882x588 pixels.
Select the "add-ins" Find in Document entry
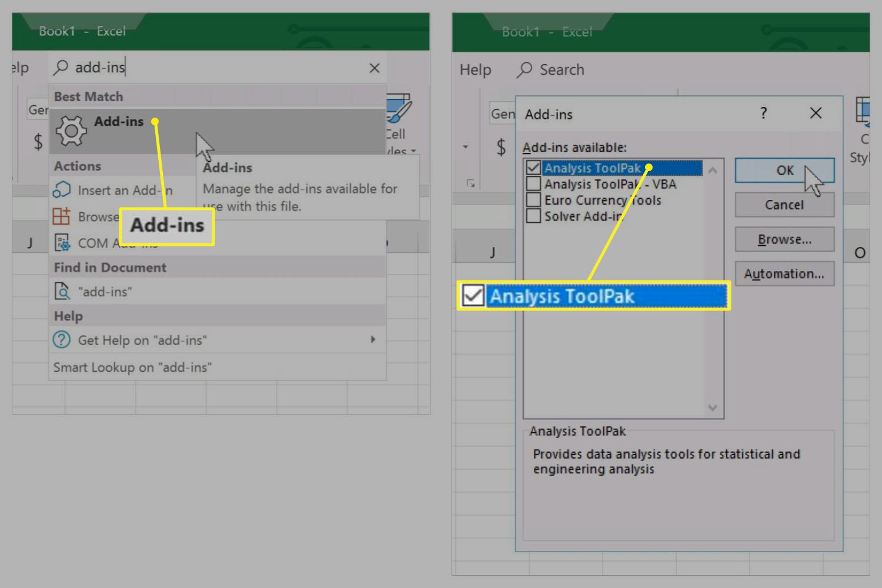pyautogui.click(x=218, y=291)
